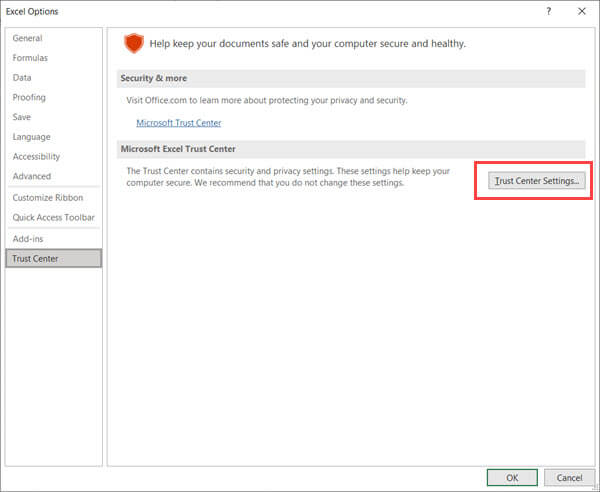600x492 pixels.
Task: Switch to the Data options page
Action: pos(22,77)
